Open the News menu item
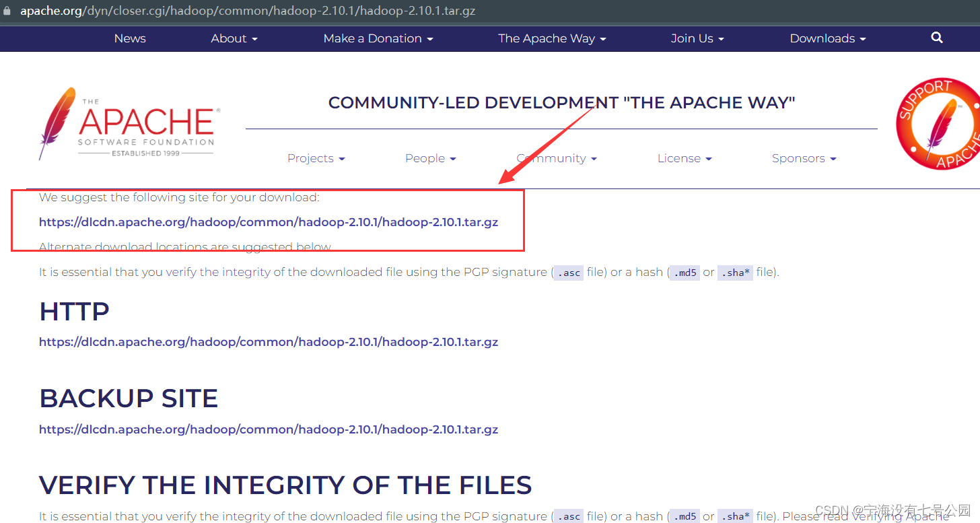Screen dimensions: 980x523 click(x=130, y=38)
